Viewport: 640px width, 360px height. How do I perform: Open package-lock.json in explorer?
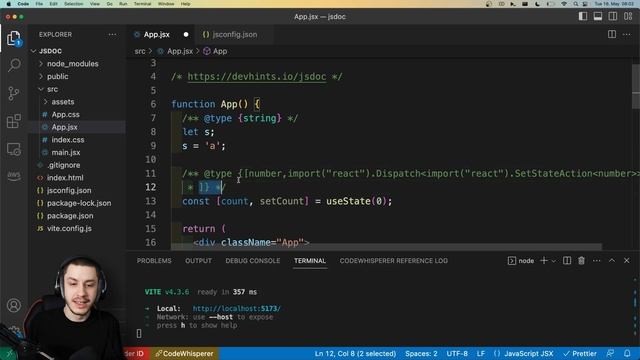[x=79, y=203]
